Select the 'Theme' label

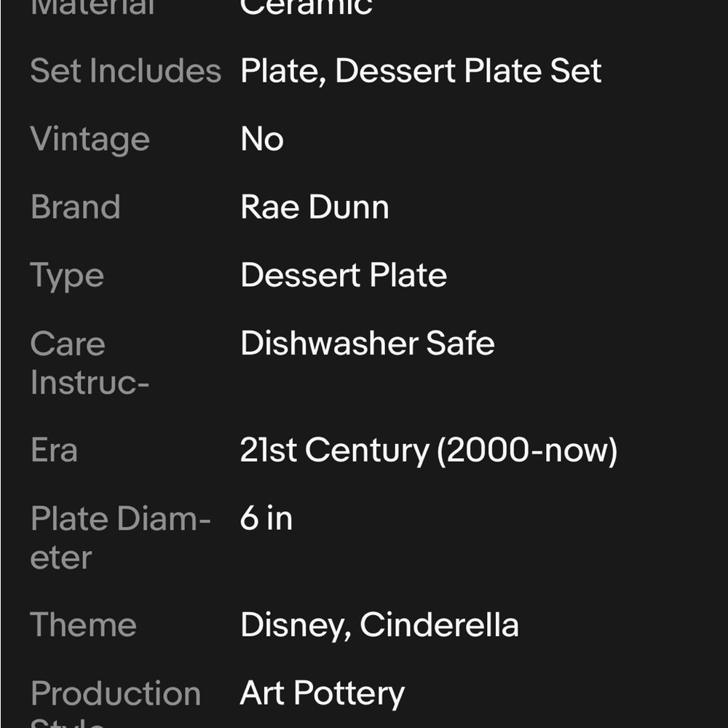point(83,625)
